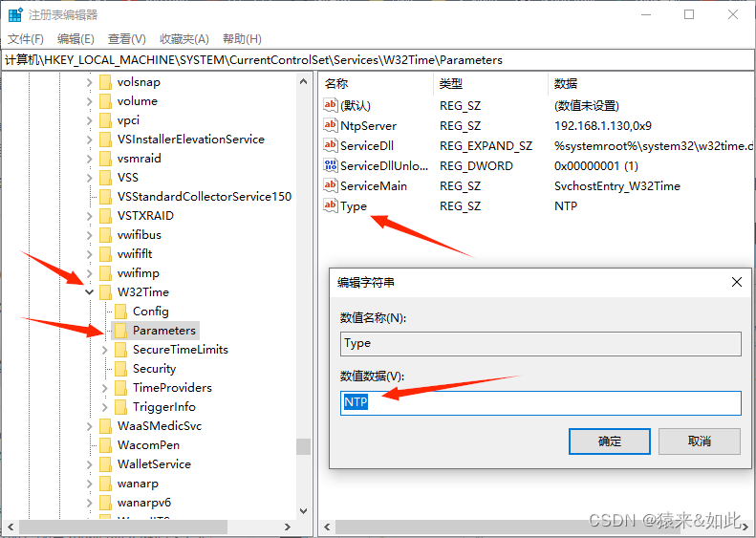Click the vpci folder icon
The image size is (756, 538).
[x=105, y=120]
